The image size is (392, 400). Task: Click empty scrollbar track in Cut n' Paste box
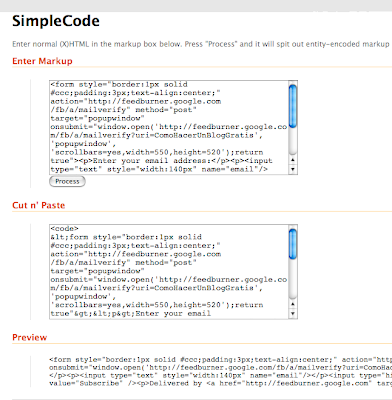293,279
